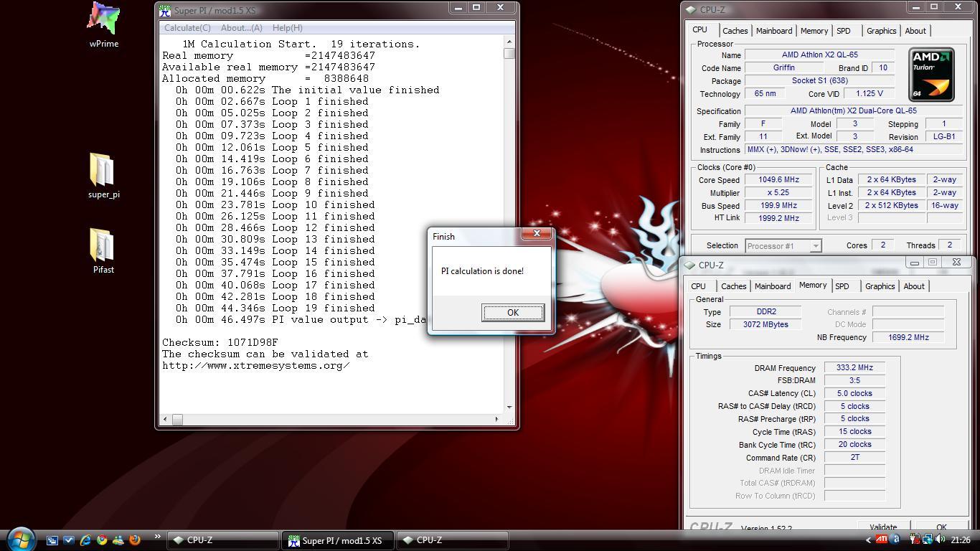The height and width of the screenshot is (551, 980).
Task: Open volume speaker tray icon
Action: tap(941, 540)
